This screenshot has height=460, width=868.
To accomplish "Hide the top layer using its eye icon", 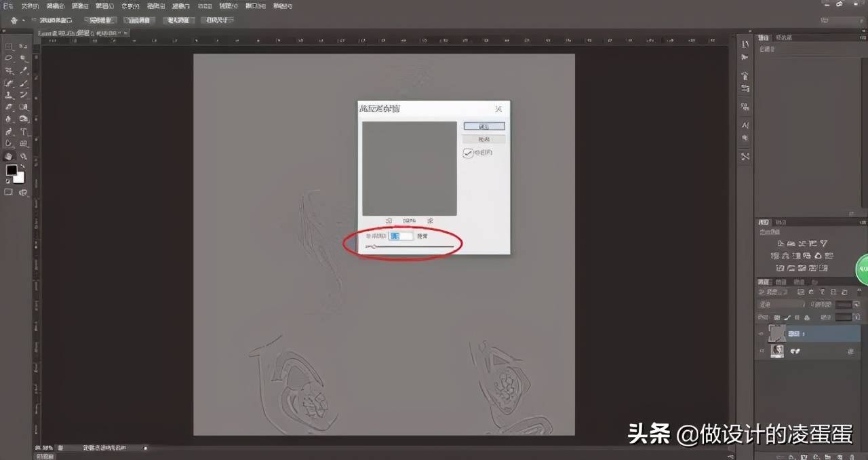I will click(x=762, y=334).
